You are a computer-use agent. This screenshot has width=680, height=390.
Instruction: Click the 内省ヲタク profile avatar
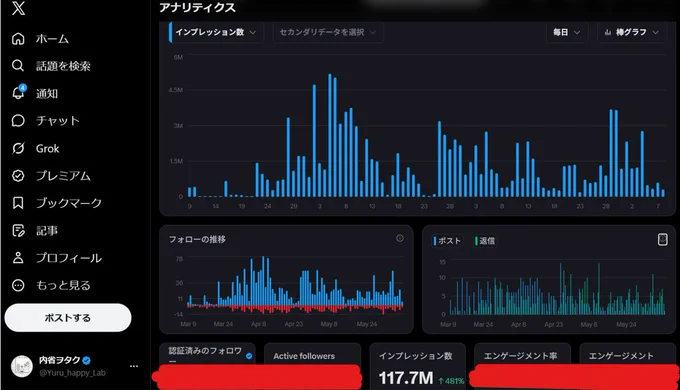(22, 366)
